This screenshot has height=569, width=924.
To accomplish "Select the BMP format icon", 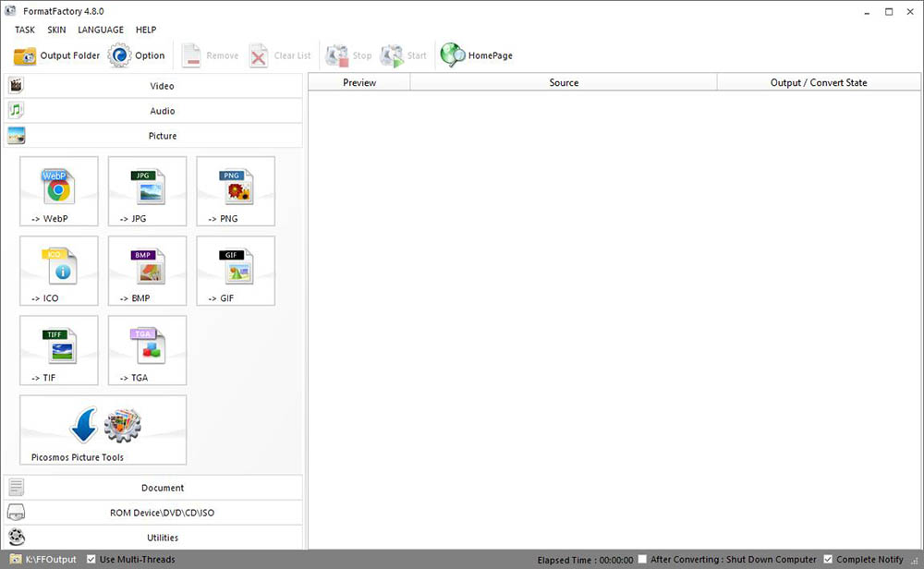I will tap(147, 270).
